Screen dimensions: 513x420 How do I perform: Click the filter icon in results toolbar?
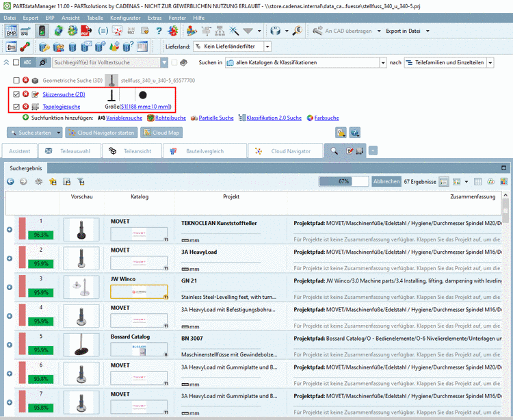point(81,181)
